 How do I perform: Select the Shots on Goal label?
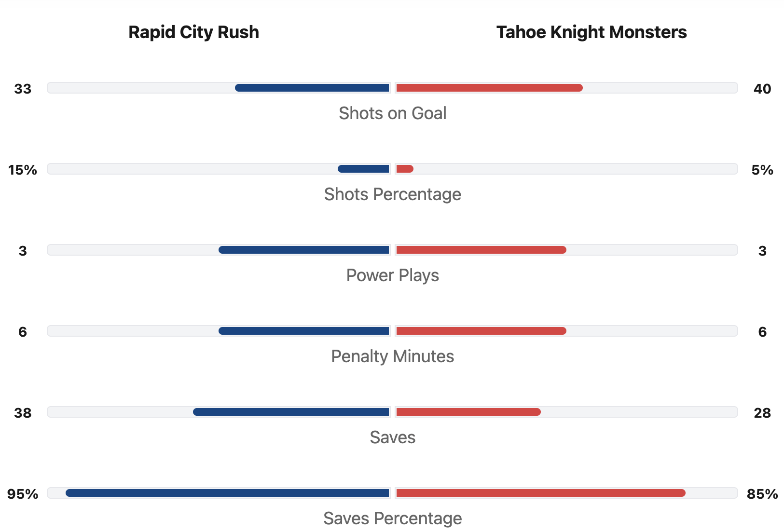[x=392, y=113]
